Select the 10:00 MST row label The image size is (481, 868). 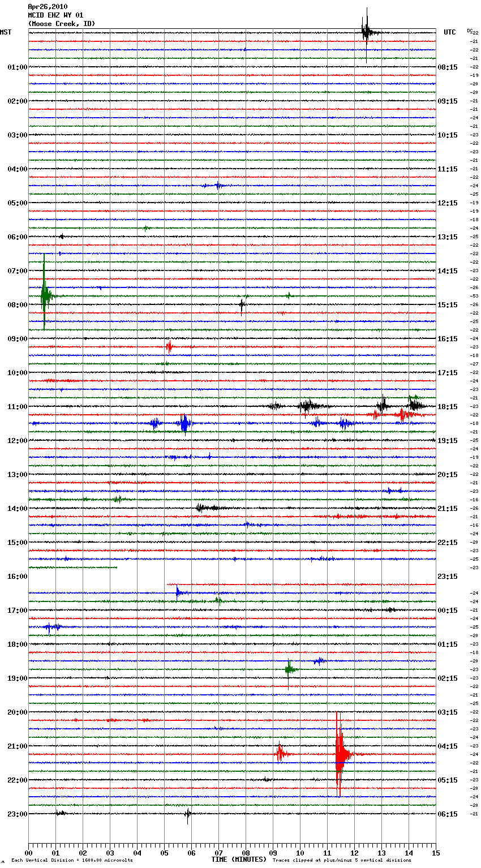point(17,373)
